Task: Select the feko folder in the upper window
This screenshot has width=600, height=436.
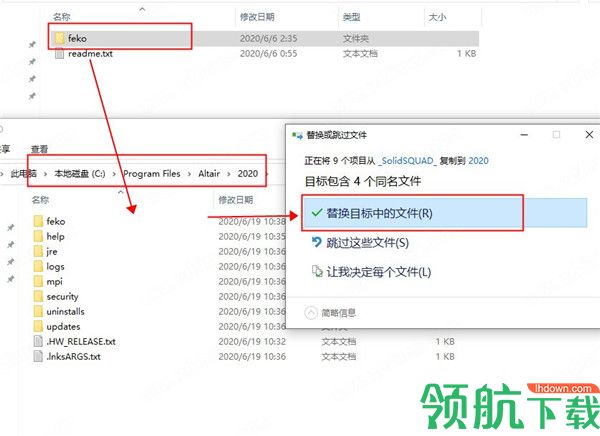Action: point(264,38)
